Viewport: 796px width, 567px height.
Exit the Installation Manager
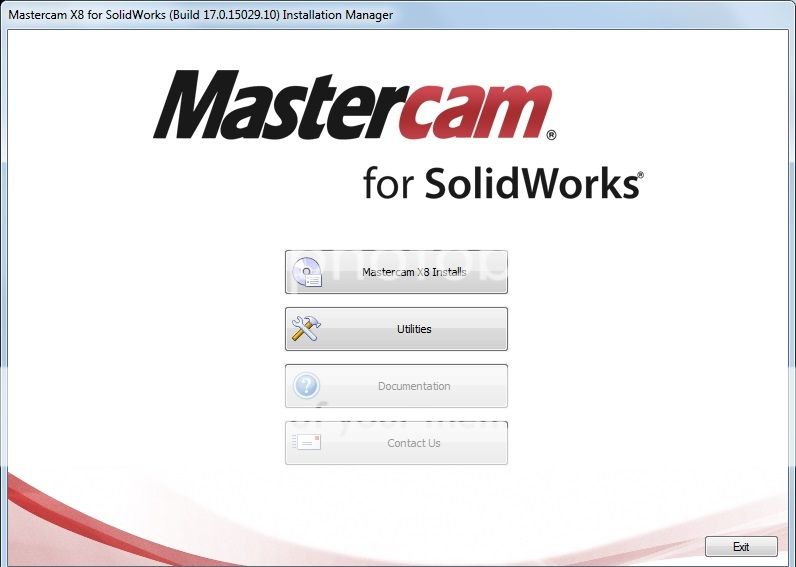(740, 547)
